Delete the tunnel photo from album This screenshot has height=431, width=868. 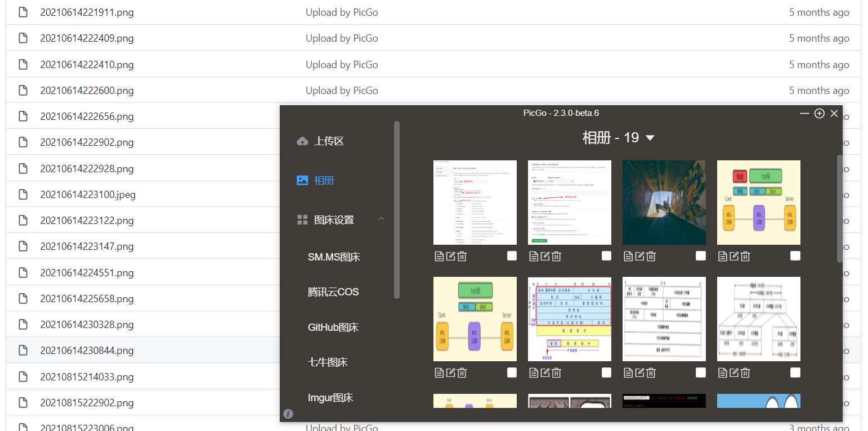pyautogui.click(x=651, y=257)
